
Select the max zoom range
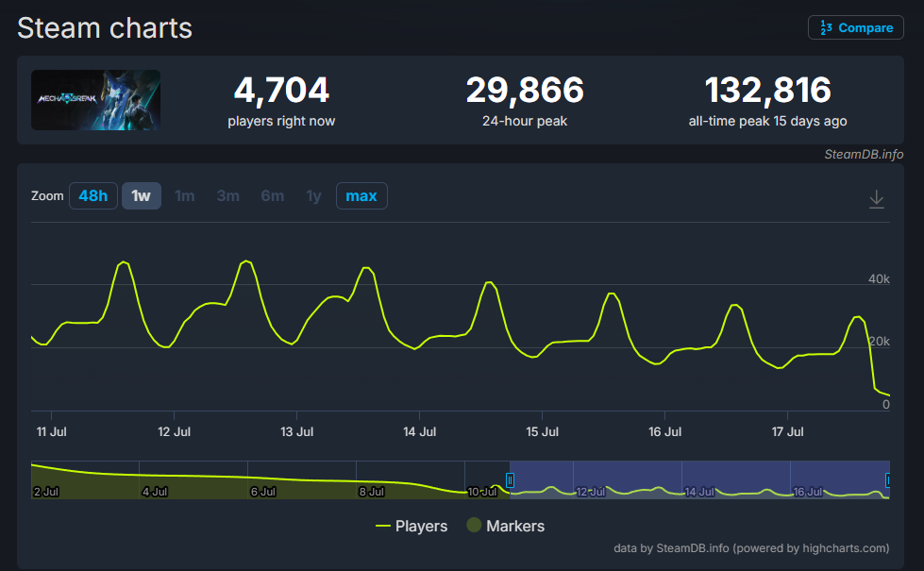pos(361,195)
